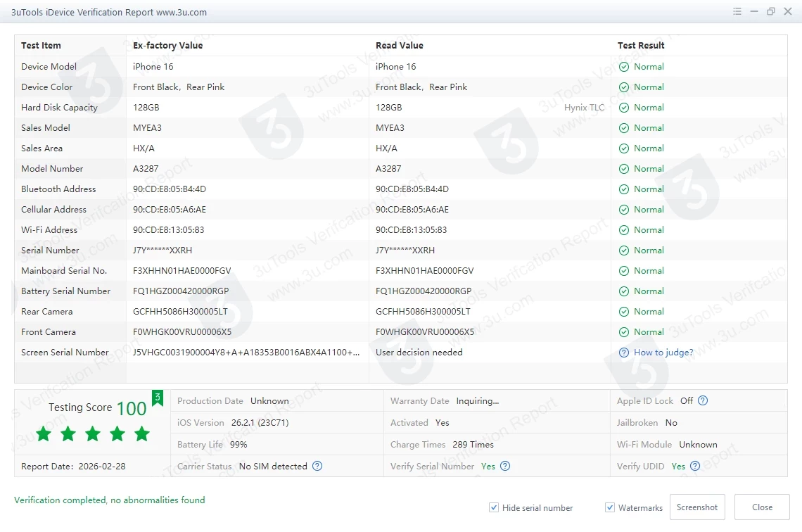The height and width of the screenshot is (532, 802).
Task: Click the help icon next to Carrier Status
Action: pos(317,466)
